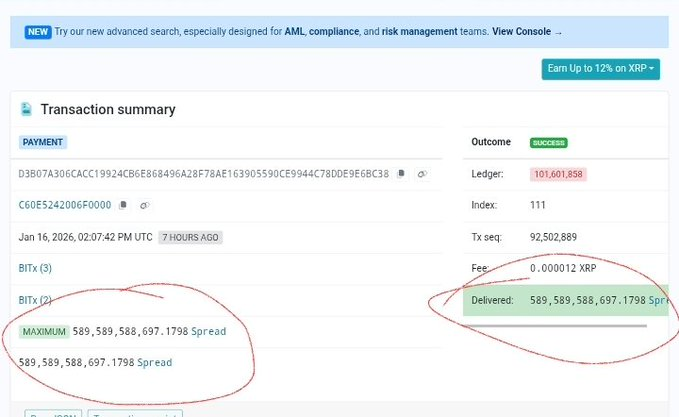The height and width of the screenshot is (417, 679).
Task: Click the 7 HOURS AGO time badge
Action: point(190,237)
